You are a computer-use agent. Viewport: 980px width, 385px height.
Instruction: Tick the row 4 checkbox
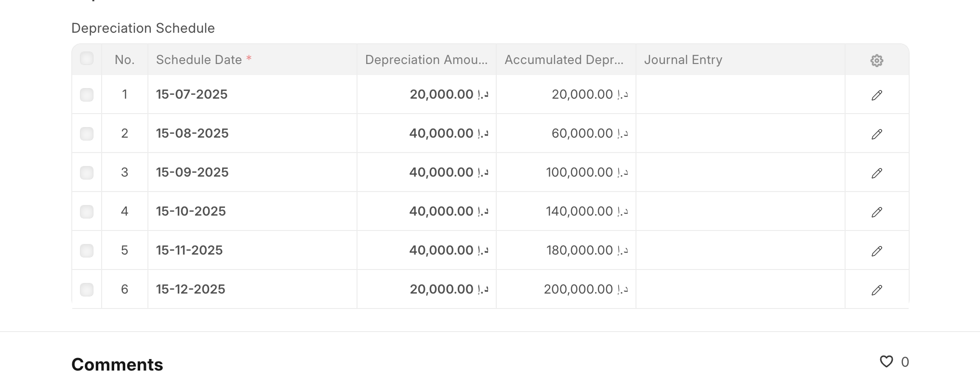[x=87, y=211]
